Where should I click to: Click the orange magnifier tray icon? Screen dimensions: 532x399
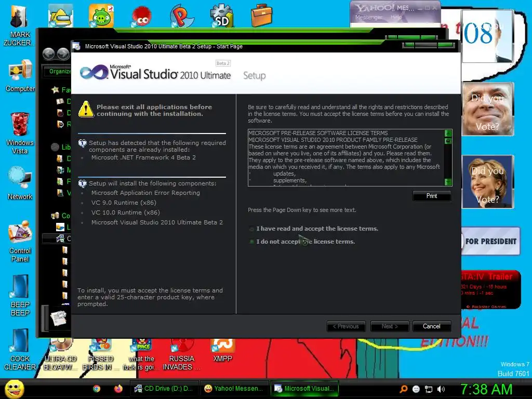[403, 389]
